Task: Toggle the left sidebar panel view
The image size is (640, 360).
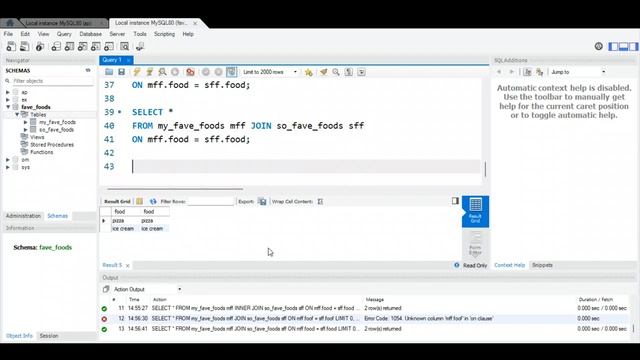Action: click(613, 47)
